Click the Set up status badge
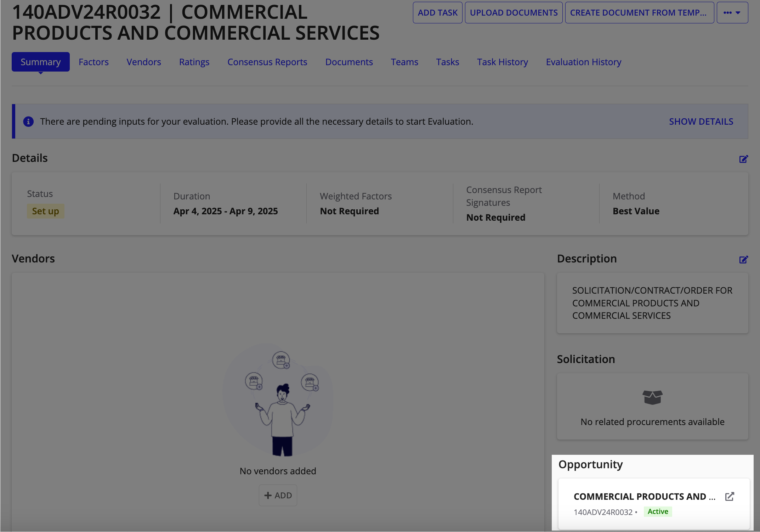 coord(45,211)
